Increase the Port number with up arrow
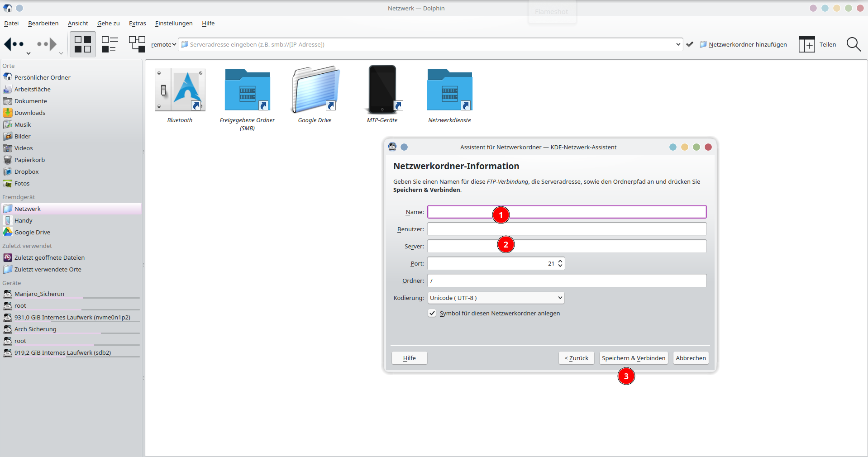Image resolution: width=868 pixels, height=457 pixels. [560, 261]
